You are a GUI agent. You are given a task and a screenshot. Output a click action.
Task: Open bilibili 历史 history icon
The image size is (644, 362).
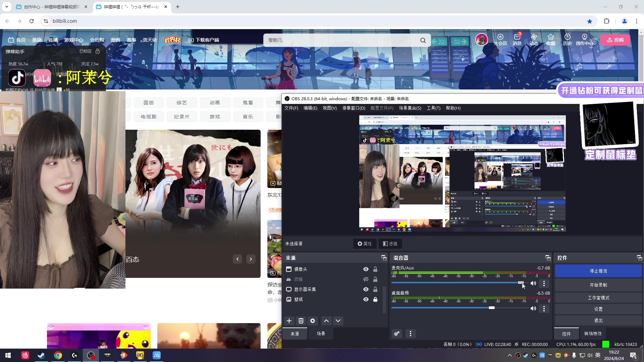tap(567, 39)
